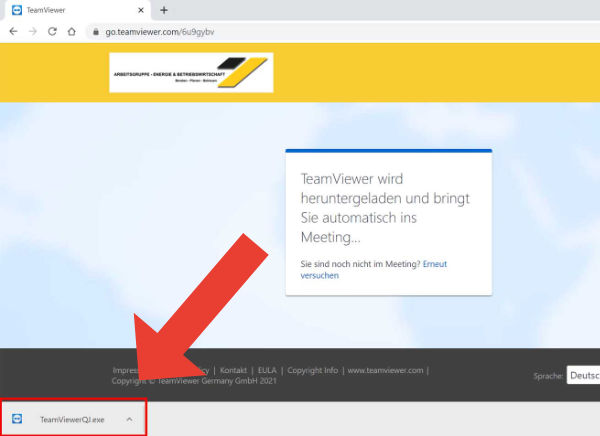This screenshot has height=436, width=600.
Task: Select the TeamViewer browser tab
Action: (x=78, y=10)
